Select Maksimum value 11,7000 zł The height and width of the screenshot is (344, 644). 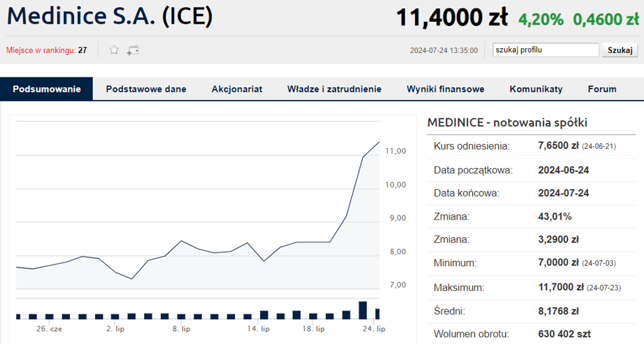coord(560,288)
